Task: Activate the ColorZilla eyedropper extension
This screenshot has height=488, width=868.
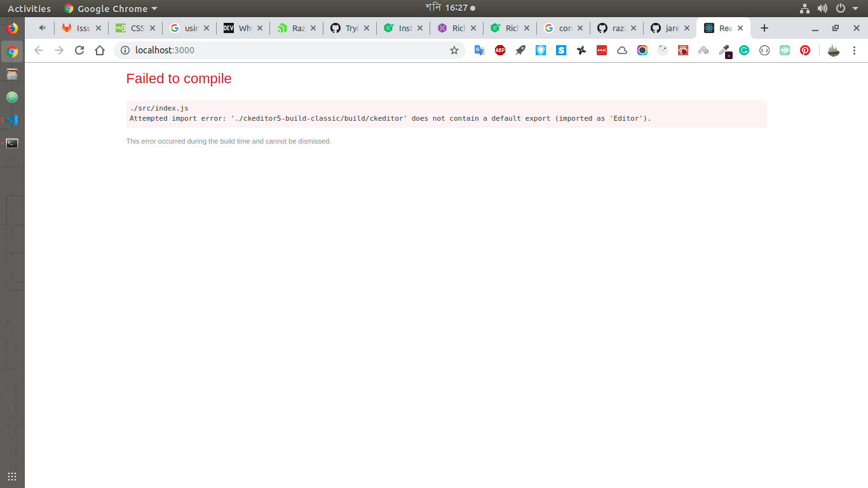Action: (x=724, y=50)
